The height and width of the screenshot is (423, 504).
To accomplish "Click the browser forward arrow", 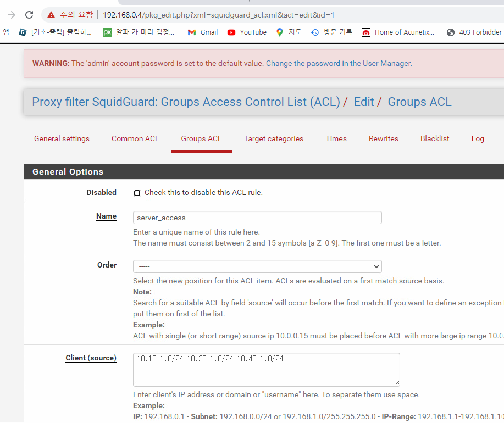I will tap(12, 15).
